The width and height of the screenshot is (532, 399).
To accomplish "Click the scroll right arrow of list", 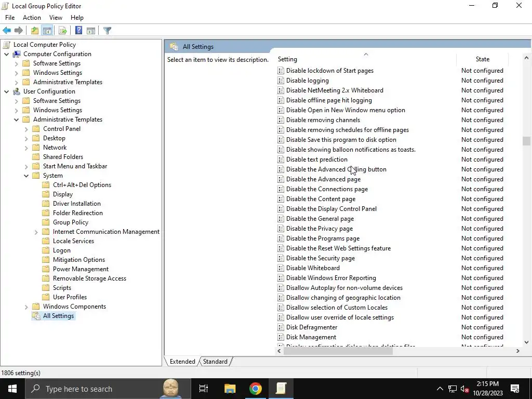I will coord(518,351).
